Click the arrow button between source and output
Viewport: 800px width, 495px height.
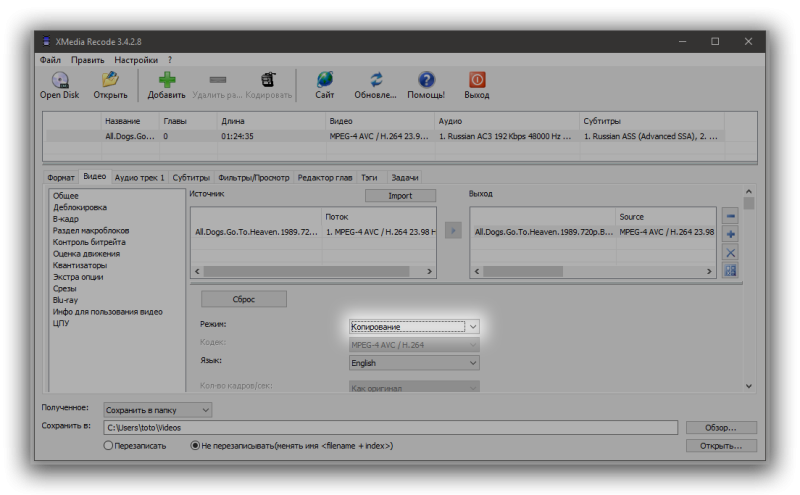(453, 231)
